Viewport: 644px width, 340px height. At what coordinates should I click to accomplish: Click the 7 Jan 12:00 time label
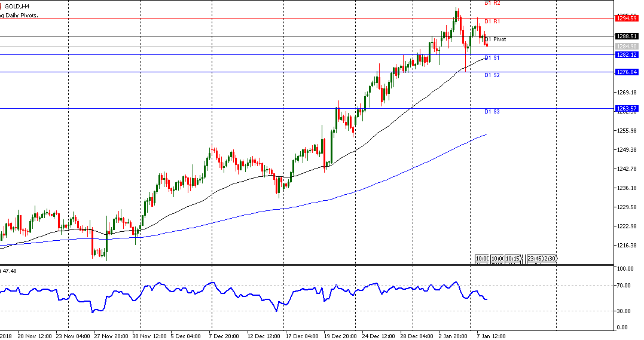[490, 335]
